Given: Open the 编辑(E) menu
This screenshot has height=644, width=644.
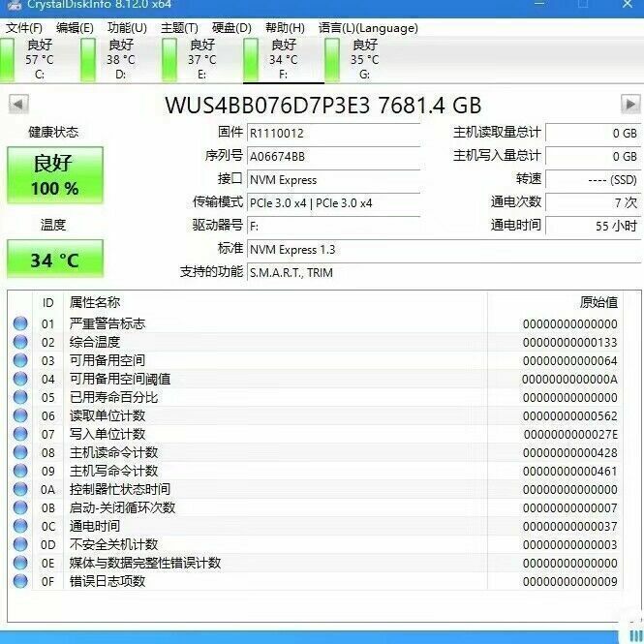Looking at the screenshot, I should 75,28.
